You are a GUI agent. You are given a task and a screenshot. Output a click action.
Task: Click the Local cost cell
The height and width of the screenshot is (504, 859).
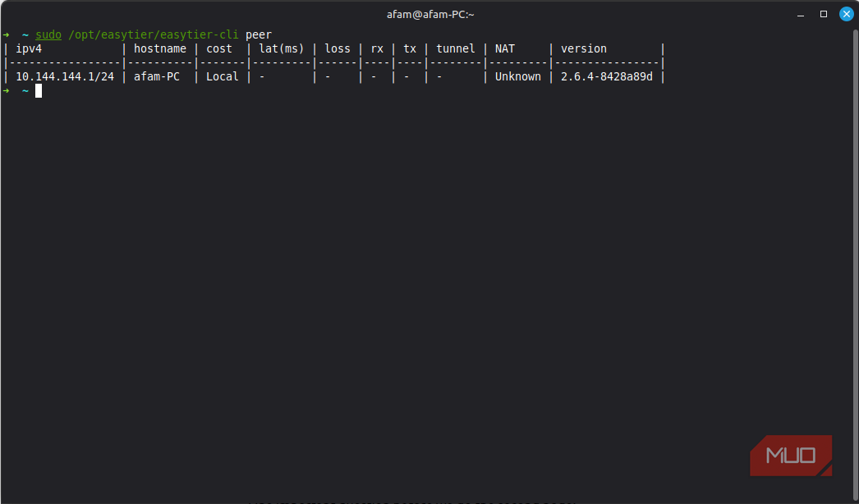[223, 76]
